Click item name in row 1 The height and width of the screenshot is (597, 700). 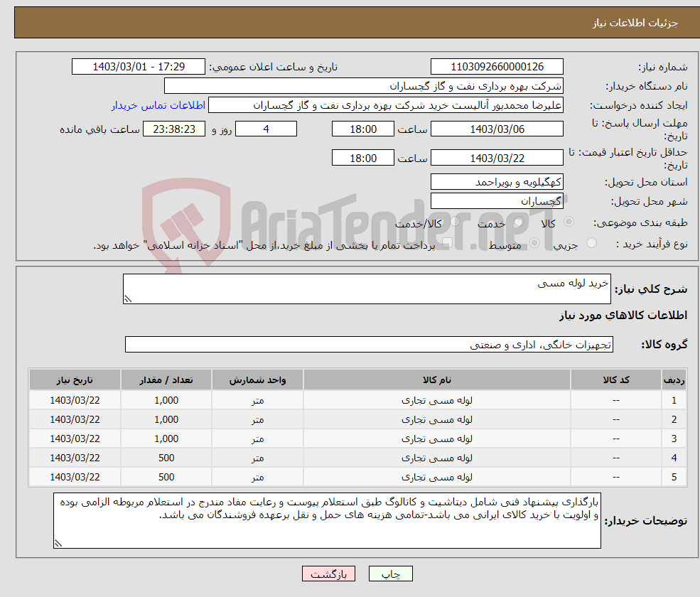point(437,401)
